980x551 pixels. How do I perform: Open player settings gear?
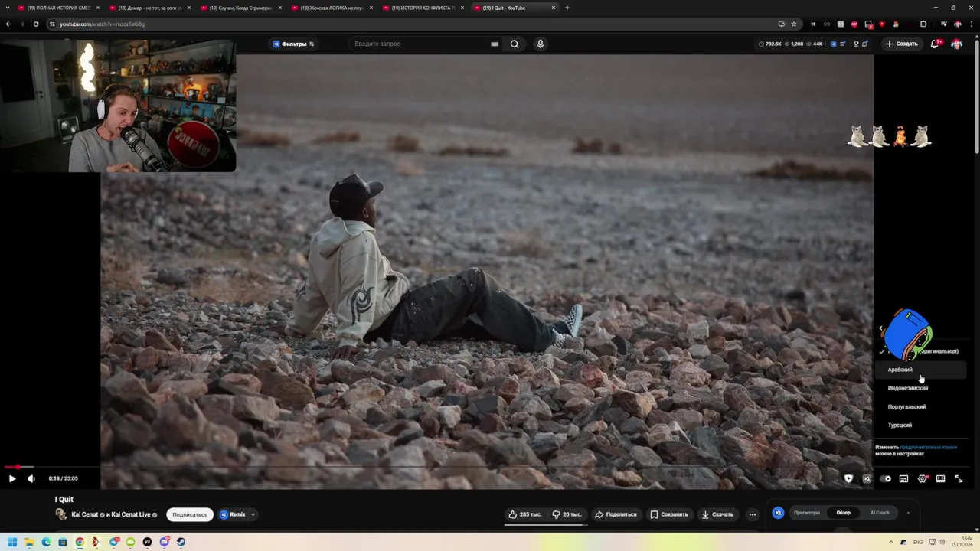click(923, 478)
